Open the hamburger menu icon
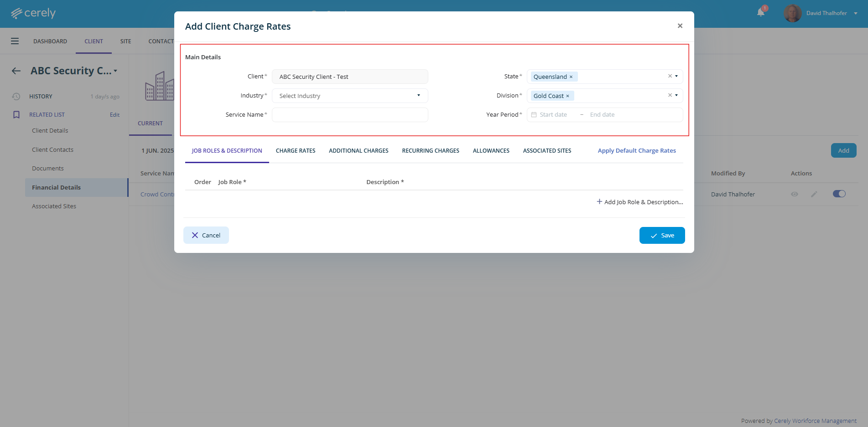The width and height of the screenshot is (868, 427). click(15, 41)
